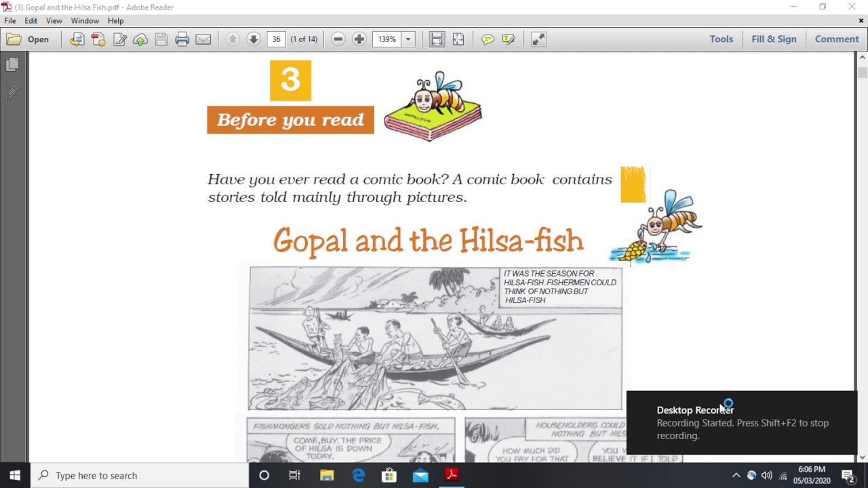The width and height of the screenshot is (868, 488).
Task: Click the Before you read banner
Action: [x=290, y=120]
